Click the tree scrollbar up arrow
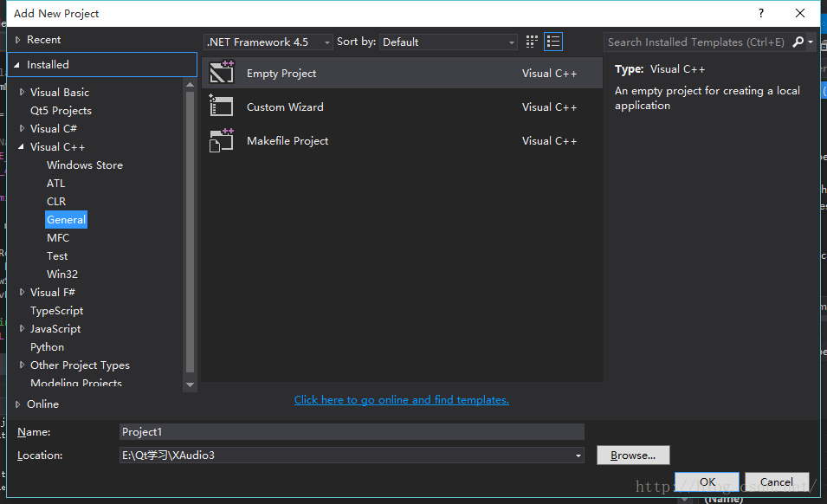The width and height of the screenshot is (827, 504). [190, 84]
